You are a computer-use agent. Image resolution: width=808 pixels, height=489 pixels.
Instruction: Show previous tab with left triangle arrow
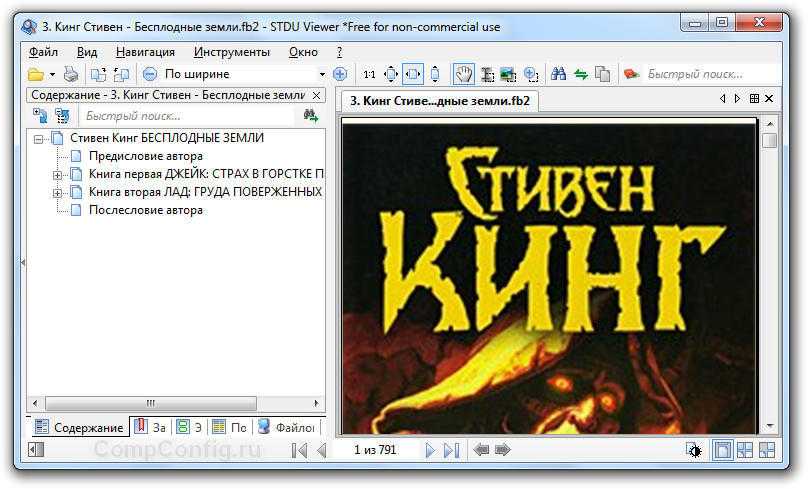click(722, 98)
